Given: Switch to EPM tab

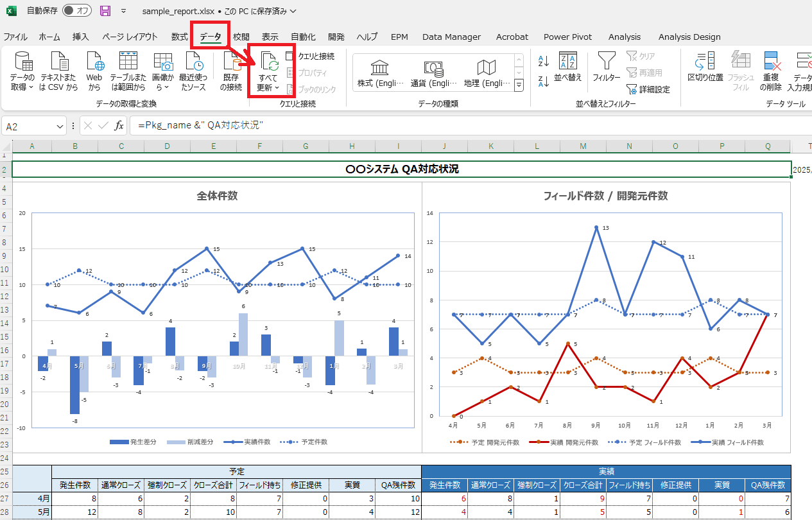Looking at the screenshot, I should pos(400,37).
